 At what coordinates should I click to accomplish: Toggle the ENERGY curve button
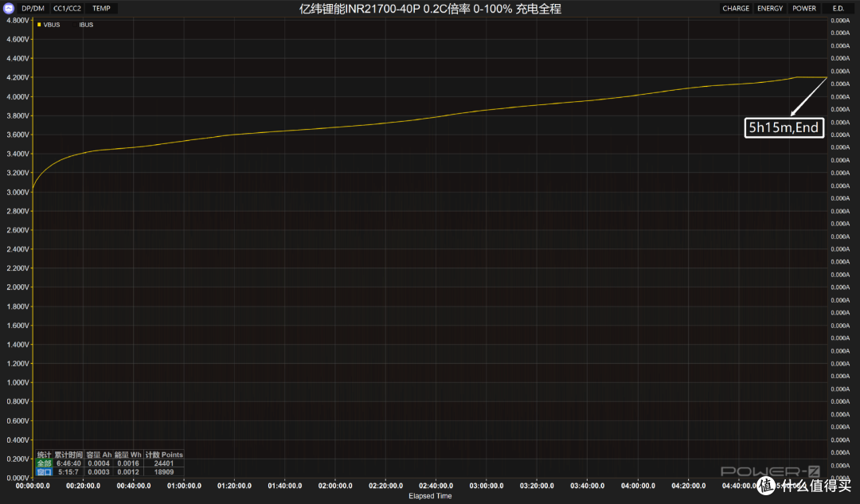(x=770, y=8)
